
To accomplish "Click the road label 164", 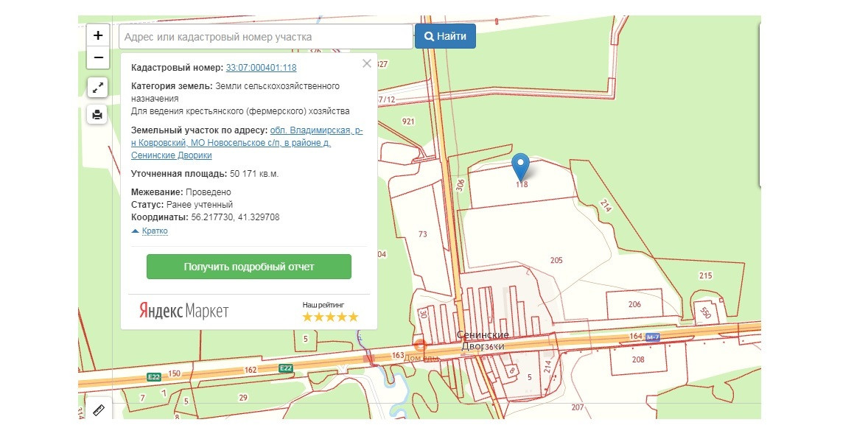I will 635,336.
